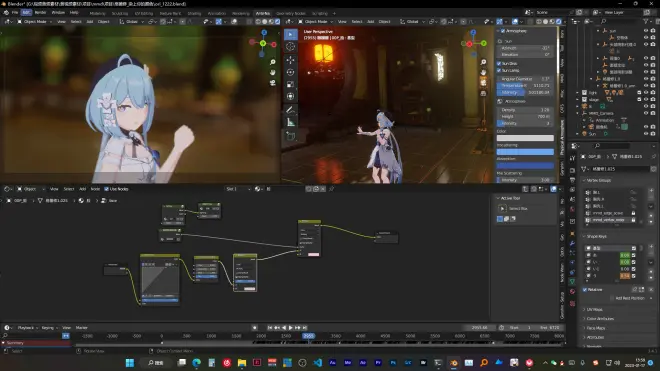Image resolution: width=660 pixels, height=371 pixels.
Task: Open the Modifiers wrench properties tab
Action: [x=572, y=243]
